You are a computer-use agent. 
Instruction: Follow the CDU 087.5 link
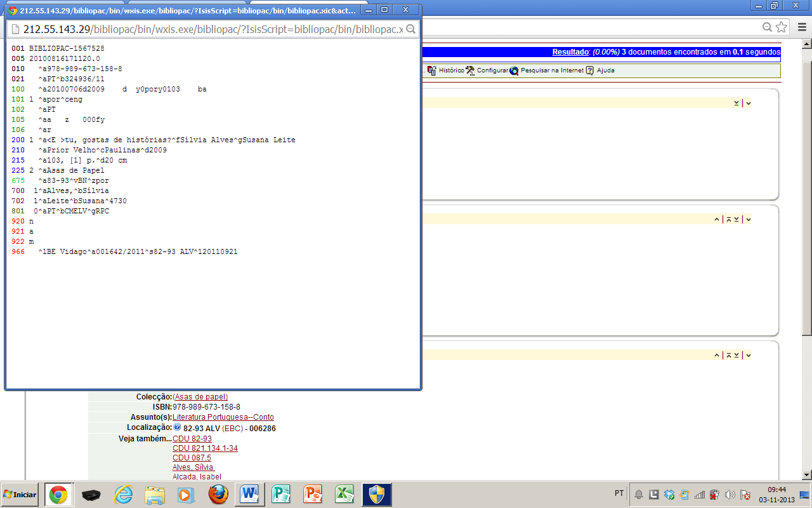(192, 458)
